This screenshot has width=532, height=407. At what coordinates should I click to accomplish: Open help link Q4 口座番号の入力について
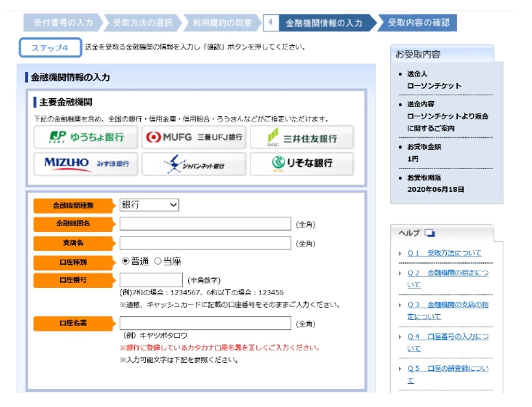(448, 337)
